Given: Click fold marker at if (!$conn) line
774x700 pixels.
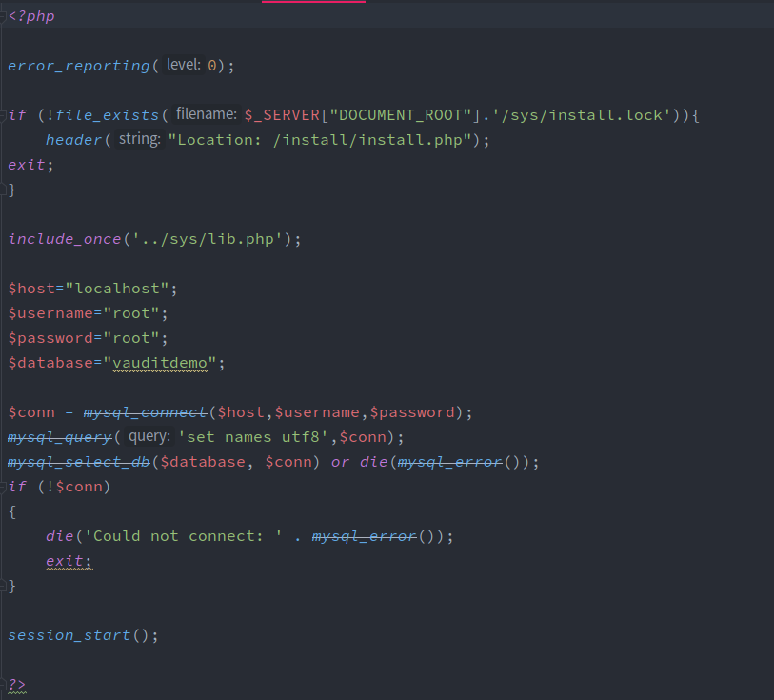Looking at the screenshot, I should (x=5, y=487).
